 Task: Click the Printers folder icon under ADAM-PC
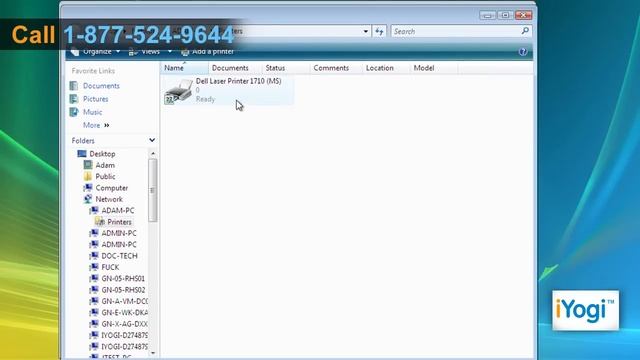pyautogui.click(x=100, y=222)
